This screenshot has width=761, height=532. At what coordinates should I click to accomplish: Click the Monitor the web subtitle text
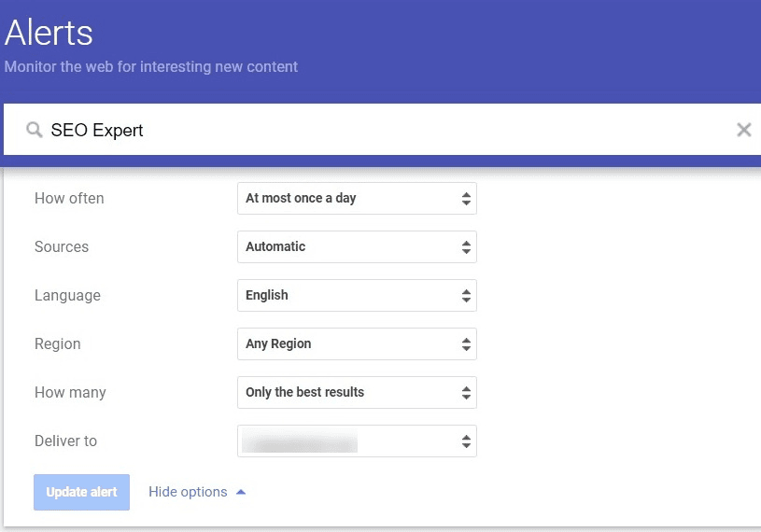pos(151,67)
